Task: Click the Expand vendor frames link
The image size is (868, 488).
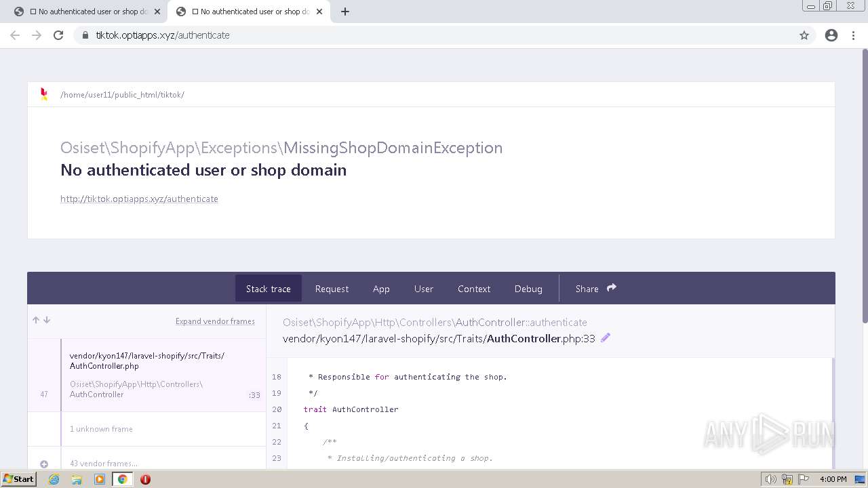Action: point(215,321)
